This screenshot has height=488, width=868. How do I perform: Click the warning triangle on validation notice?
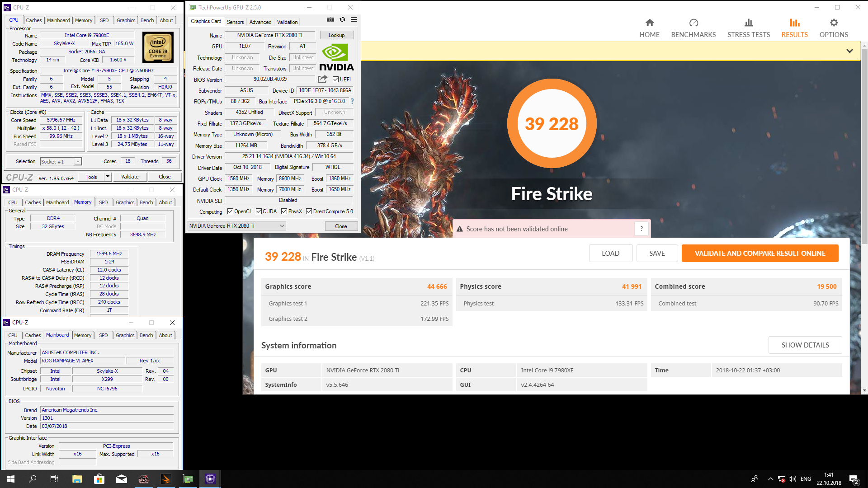[x=459, y=229]
